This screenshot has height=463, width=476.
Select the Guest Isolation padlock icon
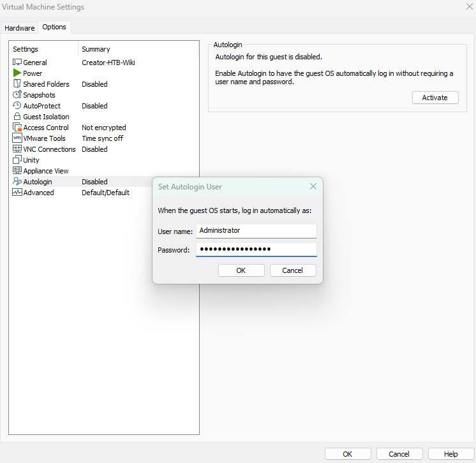click(x=17, y=117)
